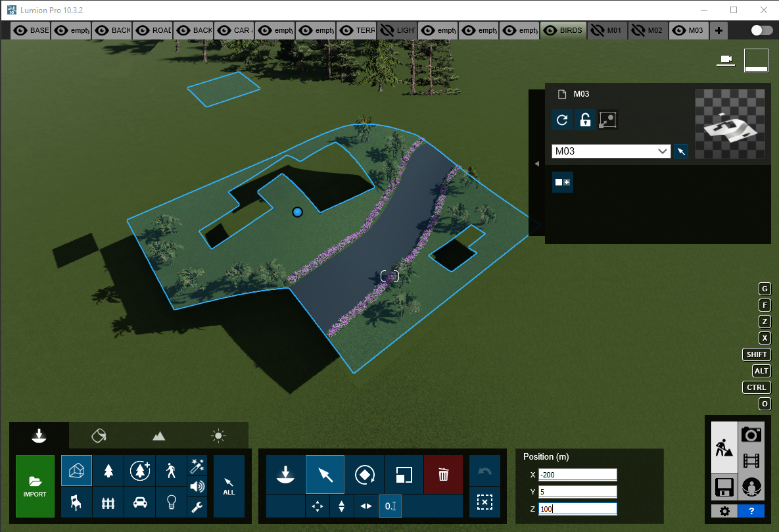The image size is (779, 532).
Task: Select the Nature tree category icon
Action: coord(108,471)
